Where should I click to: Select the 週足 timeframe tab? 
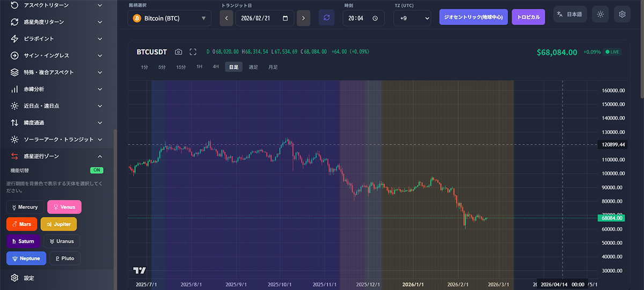253,67
